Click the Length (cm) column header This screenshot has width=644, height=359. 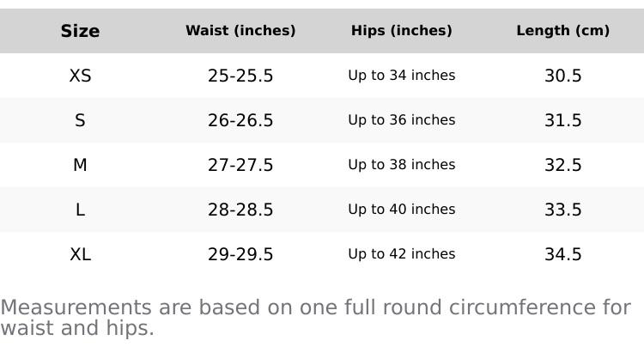(563, 31)
